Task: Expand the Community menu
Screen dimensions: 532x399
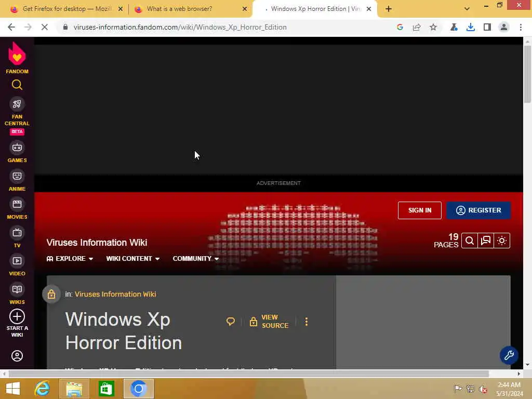Action: click(196, 259)
